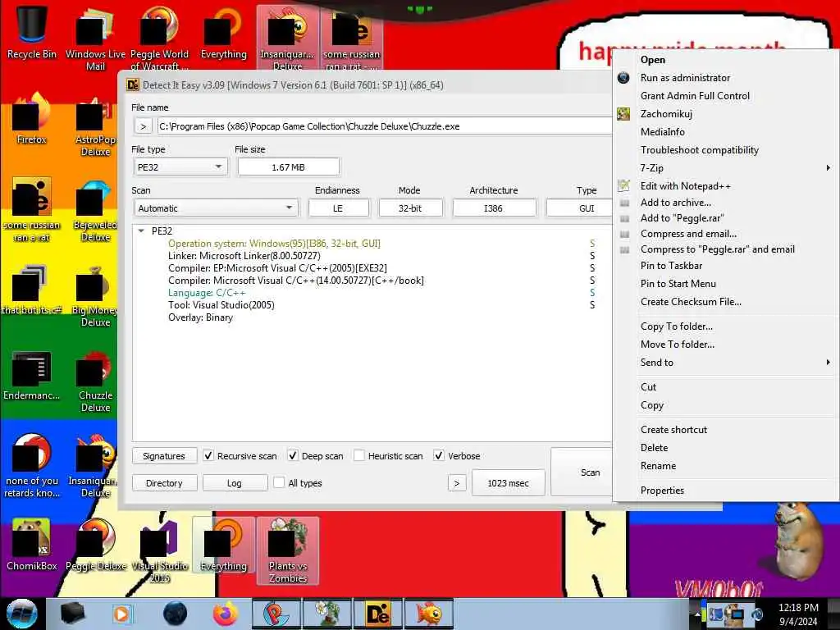Select Everything icon beside Peggle World of Warcraft
840x630 pixels.
pyautogui.click(x=223, y=33)
